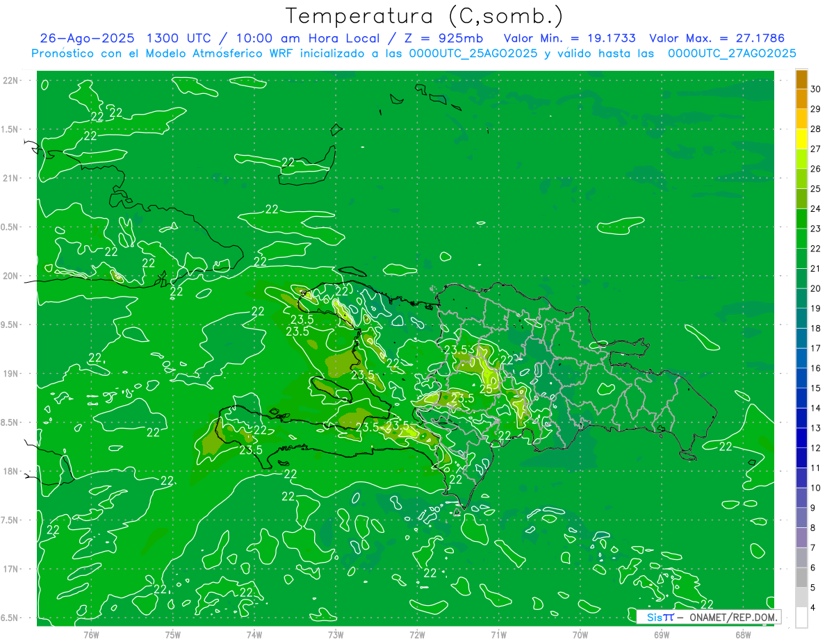Click the 17N latitude axis label

(10, 569)
